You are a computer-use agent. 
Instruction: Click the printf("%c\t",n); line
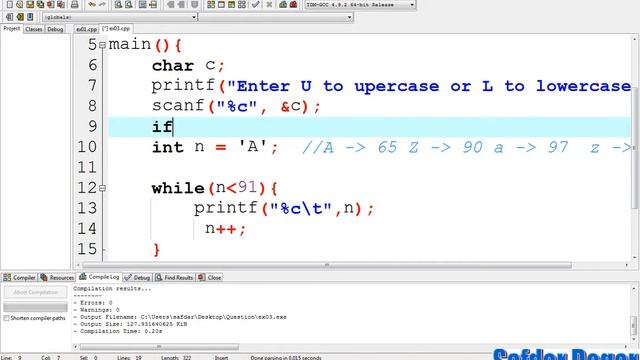tap(284, 208)
